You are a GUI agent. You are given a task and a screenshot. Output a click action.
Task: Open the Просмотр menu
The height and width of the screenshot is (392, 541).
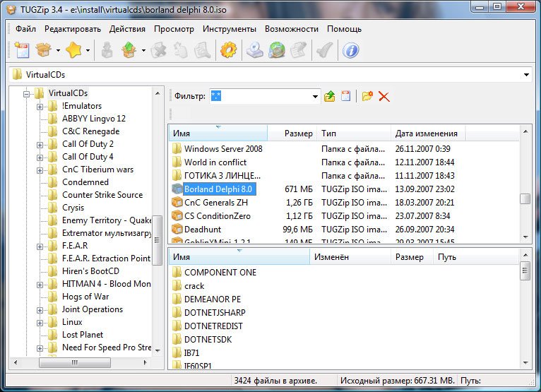[174, 29]
